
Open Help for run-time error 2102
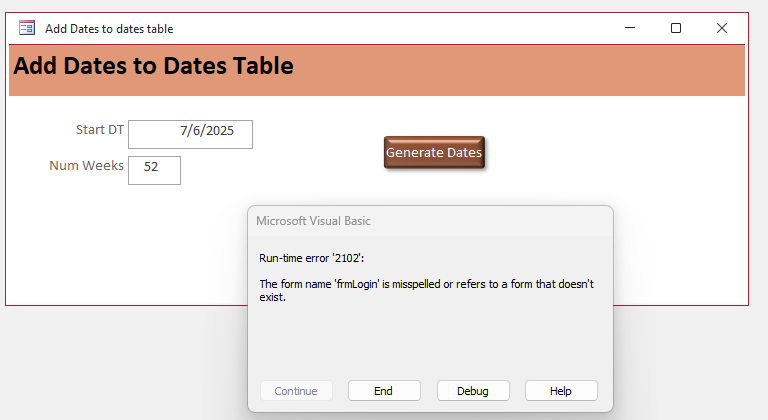coord(561,391)
